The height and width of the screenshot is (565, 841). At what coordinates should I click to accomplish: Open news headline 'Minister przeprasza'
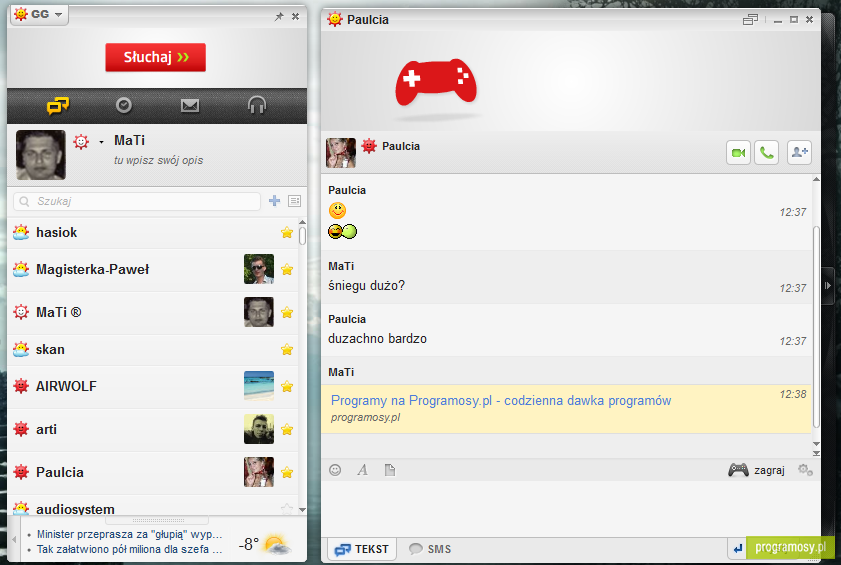(129, 534)
